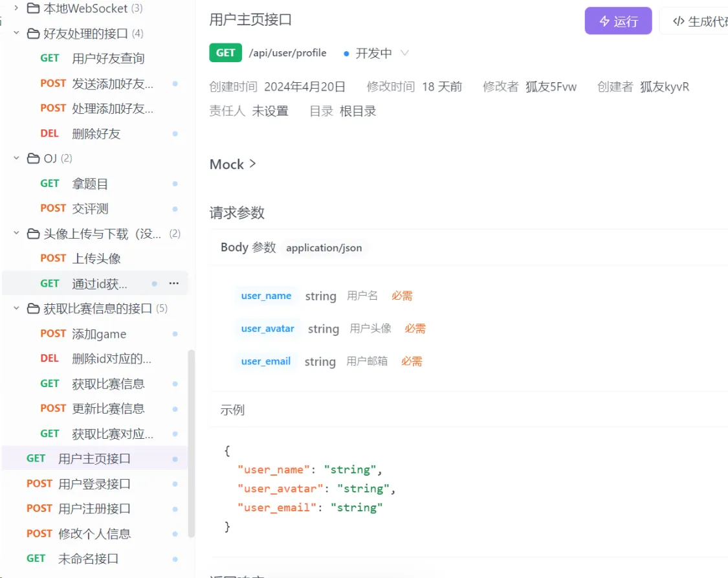
Task: Open the 拿题目 GET API
Action: coord(95,183)
